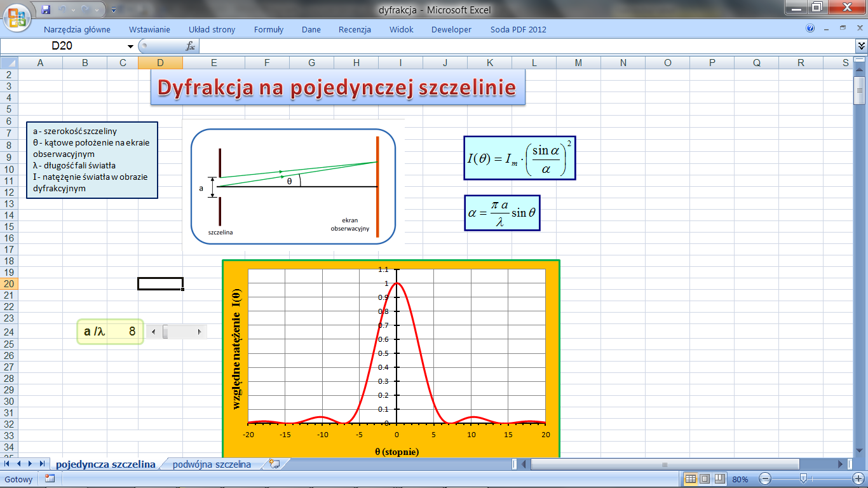Click the chart's θ (stopnie) axis title

point(397,451)
